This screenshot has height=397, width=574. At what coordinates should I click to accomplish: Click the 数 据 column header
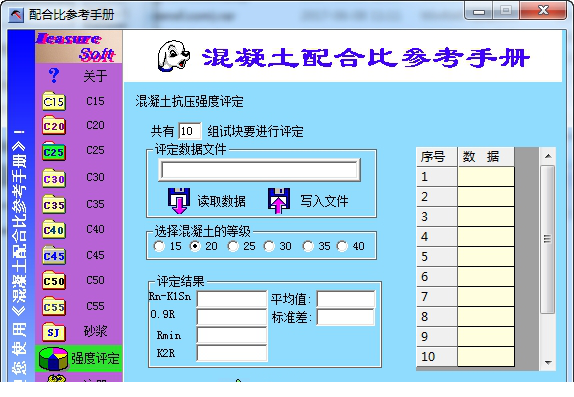(486, 157)
